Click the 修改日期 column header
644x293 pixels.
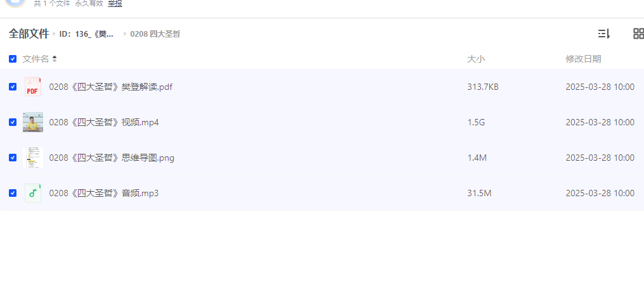pyautogui.click(x=583, y=59)
